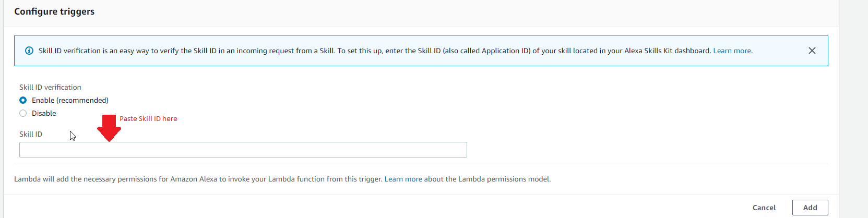The height and width of the screenshot is (218, 868).
Task: Dismiss the Skill ID verification info banner
Action: tap(812, 51)
